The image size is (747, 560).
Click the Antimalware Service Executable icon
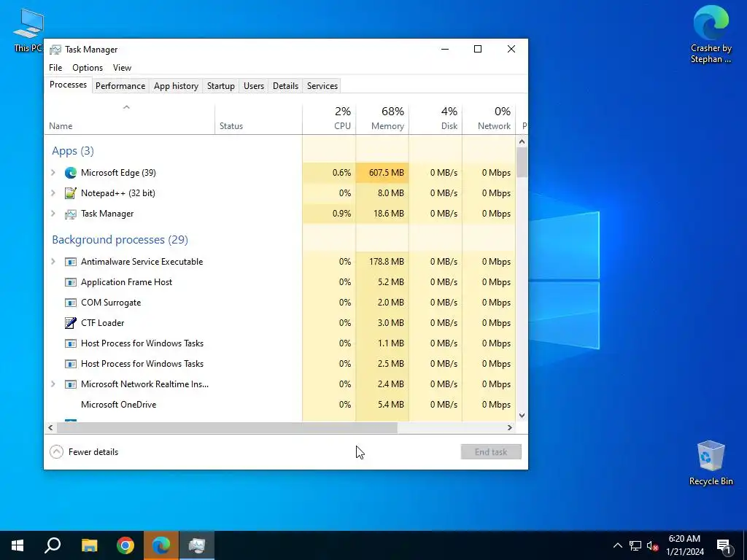(71, 262)
